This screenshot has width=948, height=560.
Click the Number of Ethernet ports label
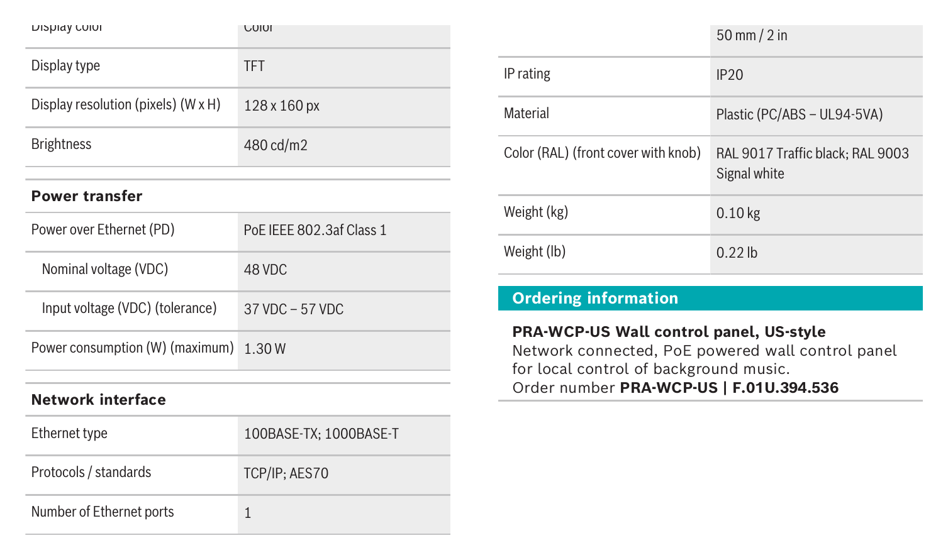coord(103,512)
